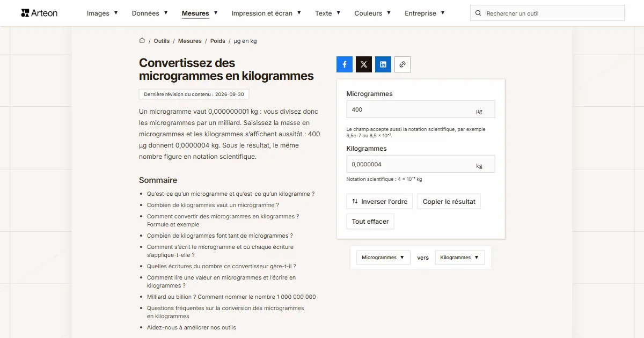Open the Outils breadcrumb link

(162, 41)
